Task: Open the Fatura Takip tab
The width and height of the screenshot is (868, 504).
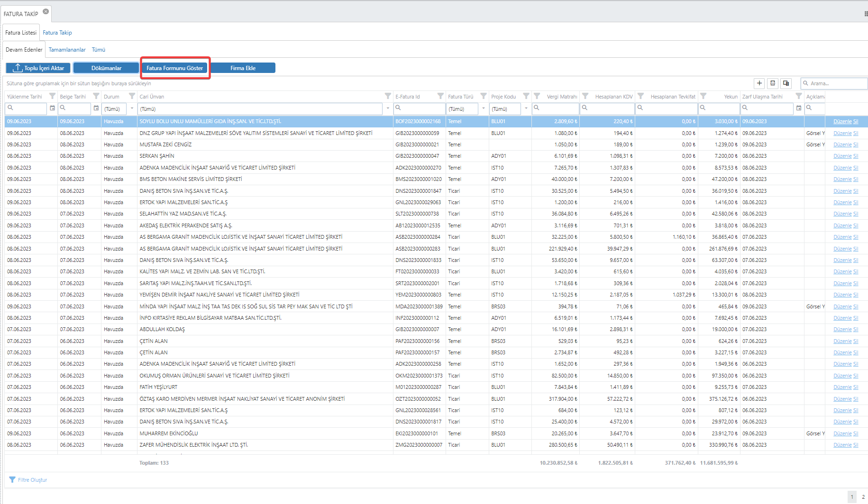Action: (x=57, y=33)
